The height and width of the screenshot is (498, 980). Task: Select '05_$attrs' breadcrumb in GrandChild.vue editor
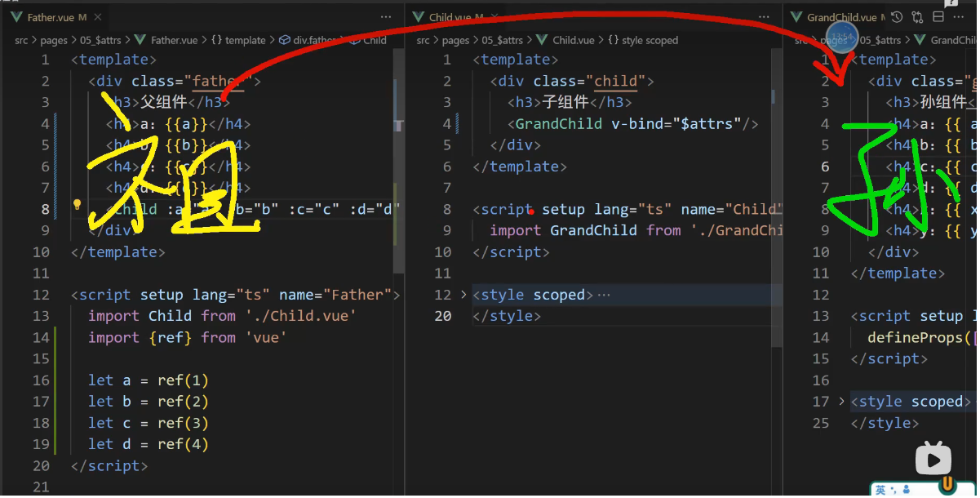tap(880, 40)
